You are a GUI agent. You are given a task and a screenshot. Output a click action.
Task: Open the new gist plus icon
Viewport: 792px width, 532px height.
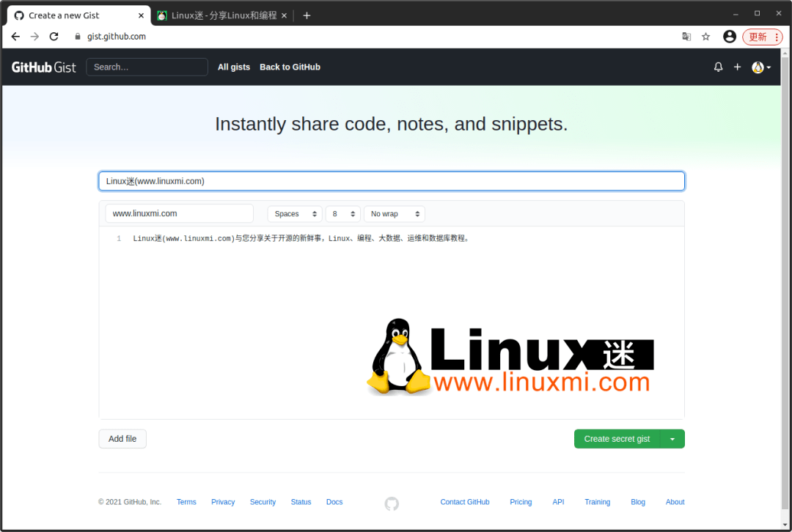click(737, 67)
